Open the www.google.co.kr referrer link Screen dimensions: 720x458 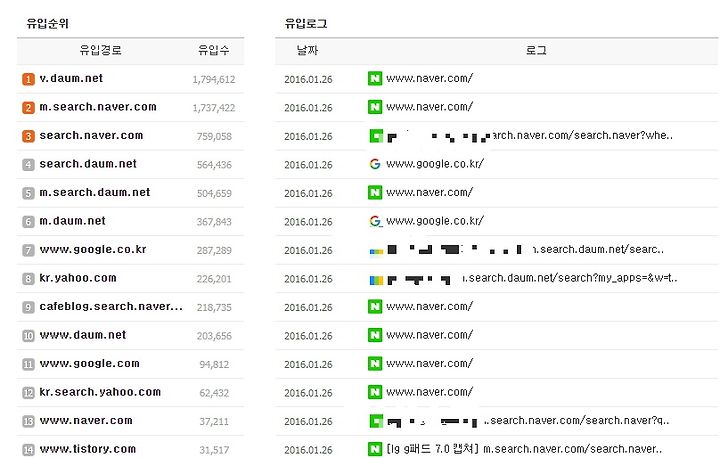tap(93, 249)
